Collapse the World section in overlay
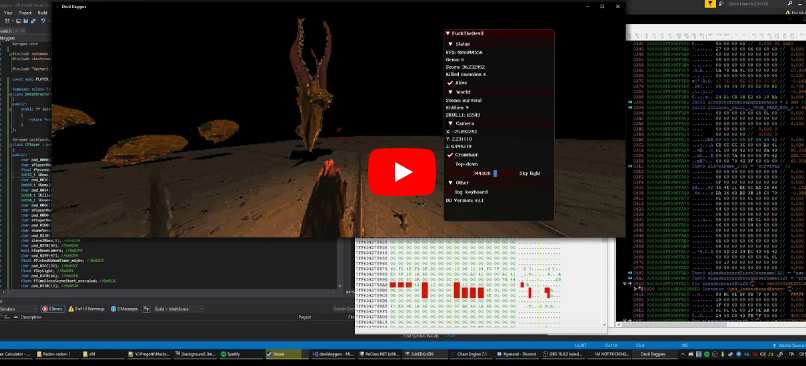Viewport: 806px width, 366px height. (x=451, y=92)
